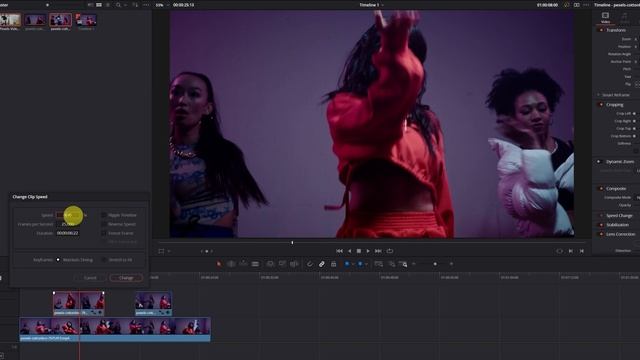
Task: Toggle the Cropping section enable switch
Action: 601,104
